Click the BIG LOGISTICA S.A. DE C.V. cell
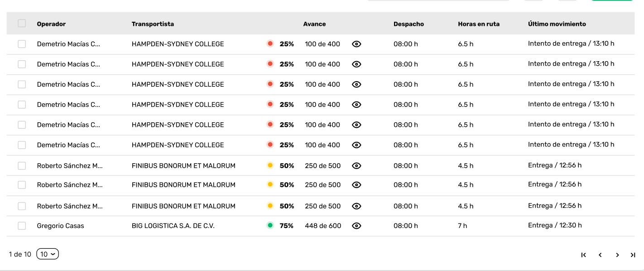The height and width of the screenshot is (271, 644). pos(173,226)
